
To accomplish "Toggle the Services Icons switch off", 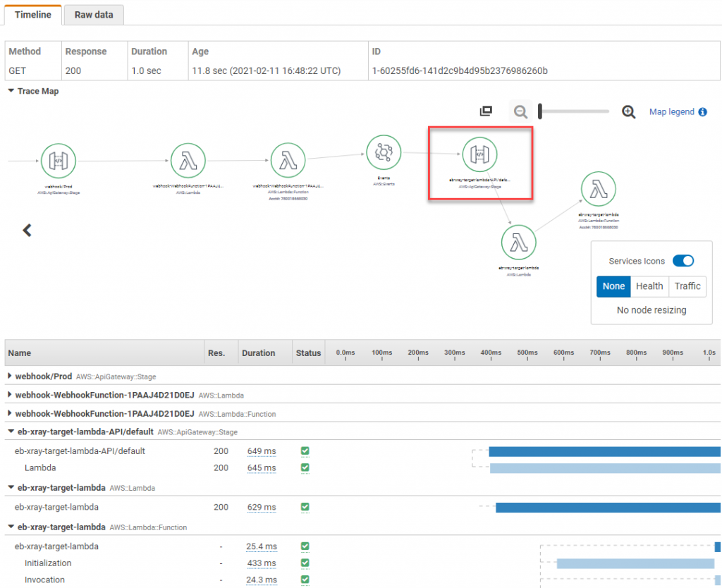I will click(683, 260).
